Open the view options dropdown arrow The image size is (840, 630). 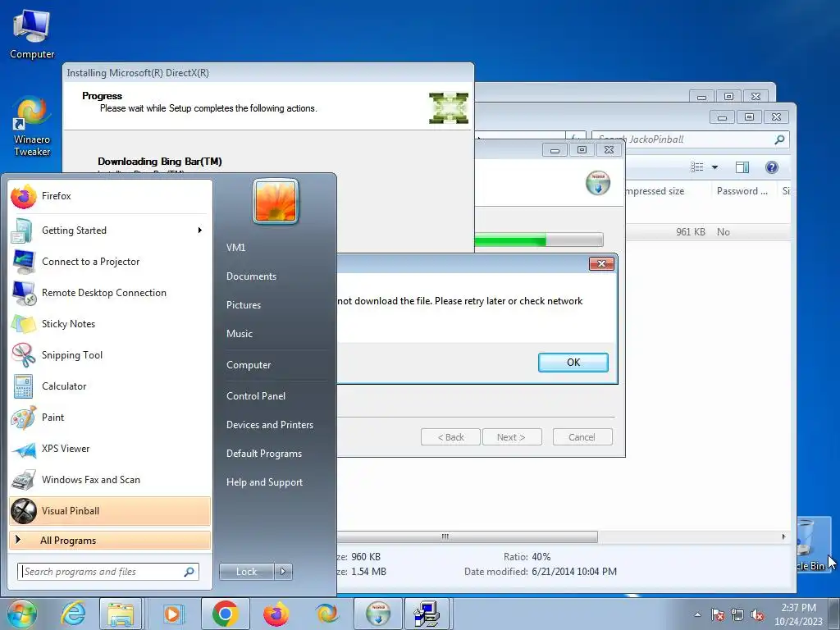[x=714, y=167]
